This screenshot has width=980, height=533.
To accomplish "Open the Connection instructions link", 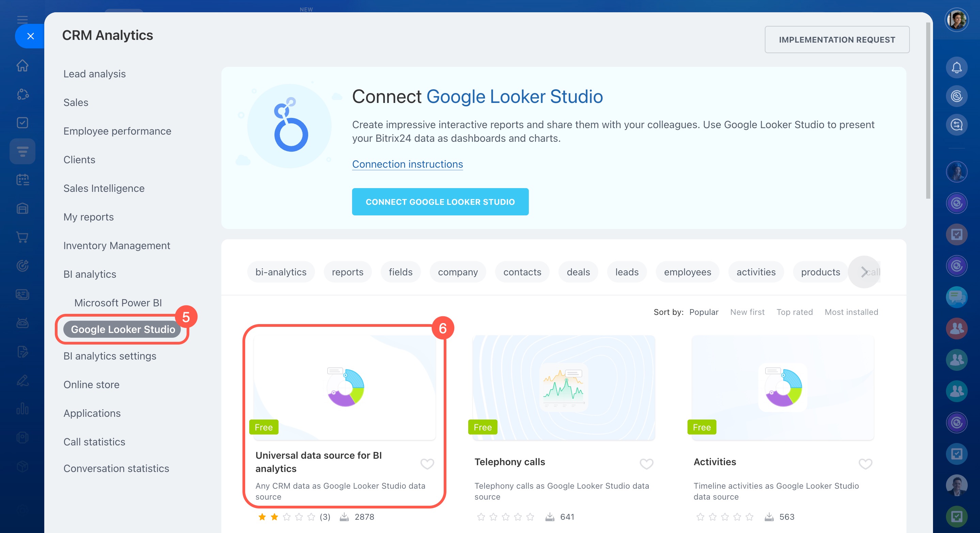I will [407, 164].
